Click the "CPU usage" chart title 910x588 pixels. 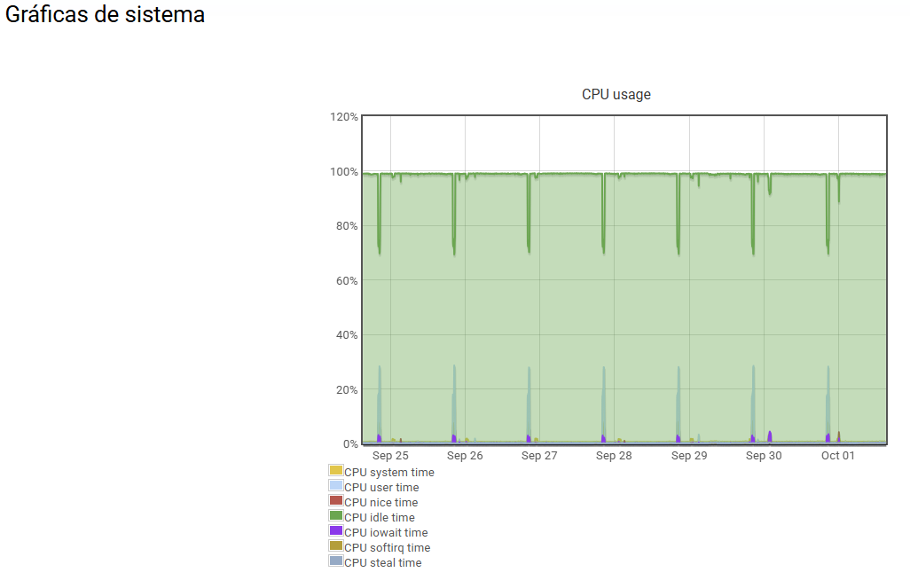click(616, 95)
